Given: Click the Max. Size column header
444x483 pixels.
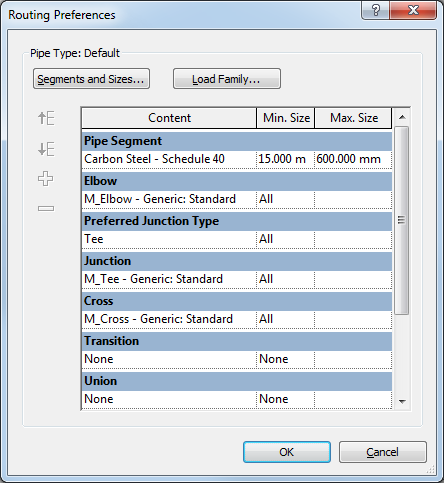Looking at the screenshot, I should point(353,118).
